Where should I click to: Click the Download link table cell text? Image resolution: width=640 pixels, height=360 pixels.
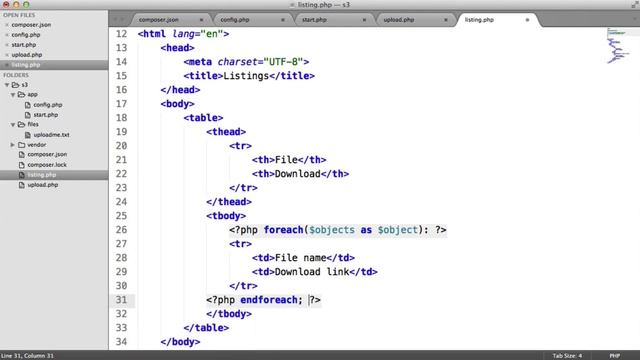pyautogui.click(x=312, y=272)
